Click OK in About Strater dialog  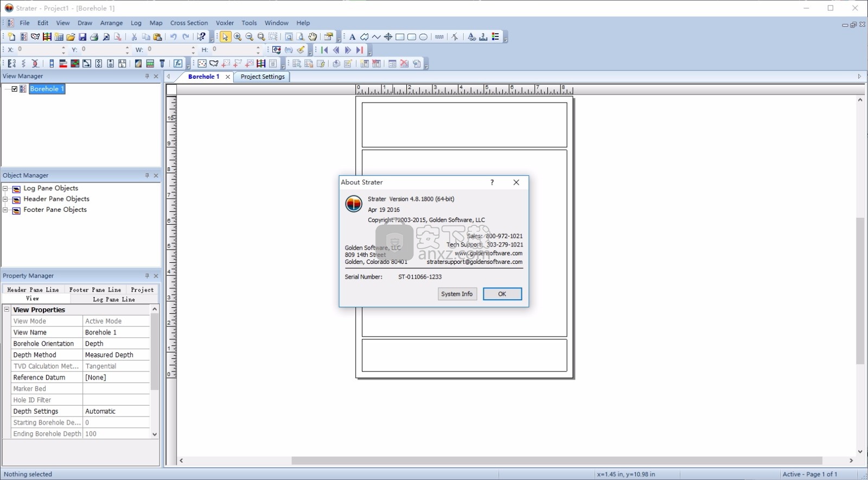502,294
